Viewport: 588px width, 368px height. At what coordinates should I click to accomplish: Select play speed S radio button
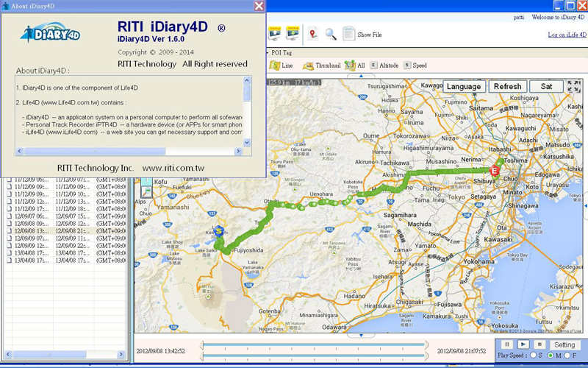(534, 355)
